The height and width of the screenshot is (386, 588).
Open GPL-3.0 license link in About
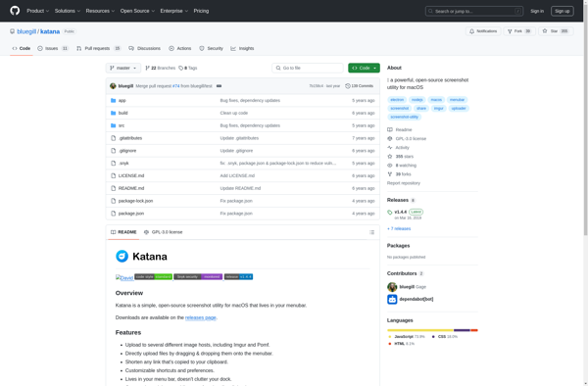(407, 139)
